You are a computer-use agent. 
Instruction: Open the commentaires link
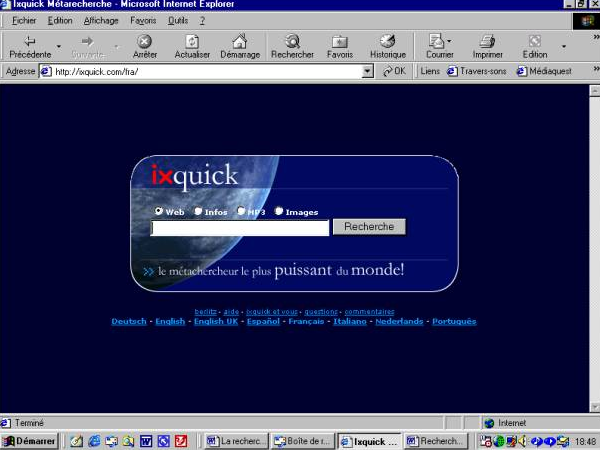click(x=369, y=311)
